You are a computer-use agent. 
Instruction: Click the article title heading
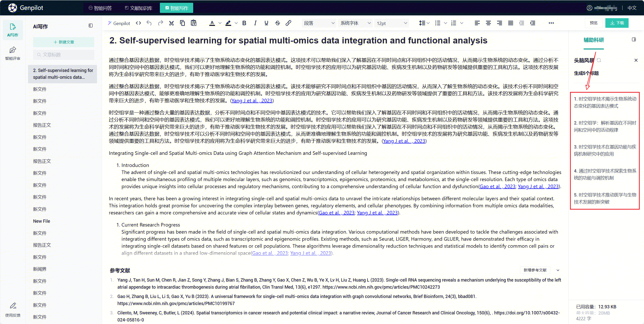[298, 40]
